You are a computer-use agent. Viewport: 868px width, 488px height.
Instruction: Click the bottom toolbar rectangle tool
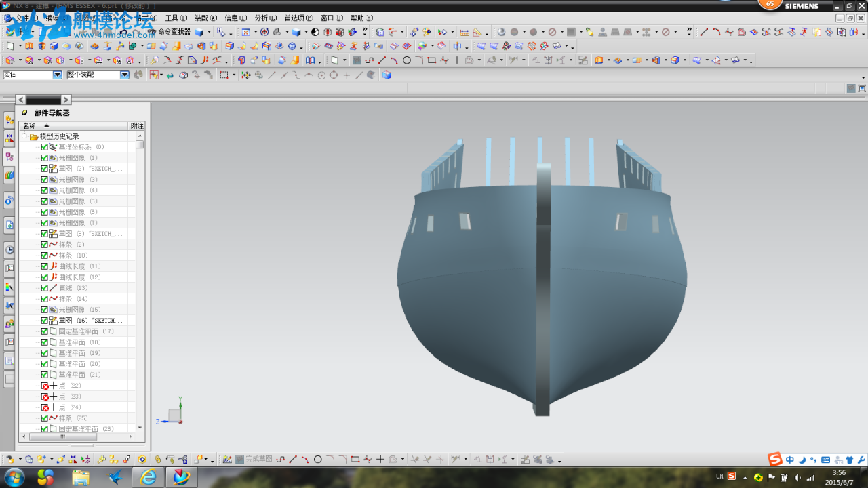[x=355, y=460]
